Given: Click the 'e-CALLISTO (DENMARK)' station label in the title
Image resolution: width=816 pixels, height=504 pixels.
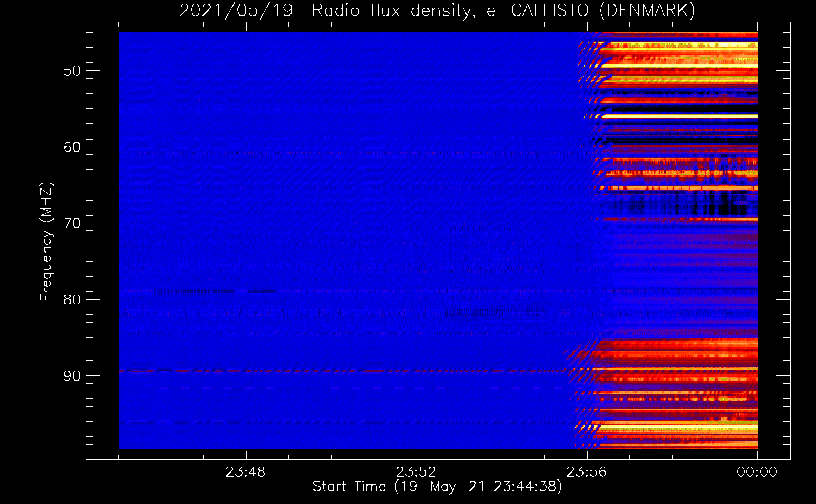Looking at the screenshot, I should point(591,11).
